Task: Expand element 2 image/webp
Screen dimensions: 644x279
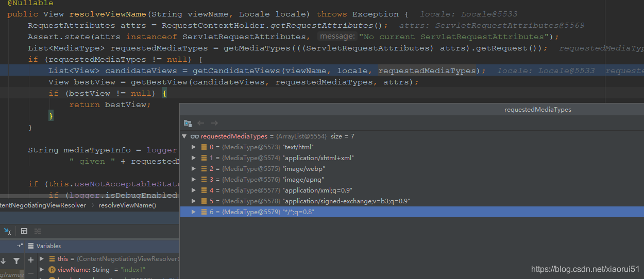Action: pos(194,169)
